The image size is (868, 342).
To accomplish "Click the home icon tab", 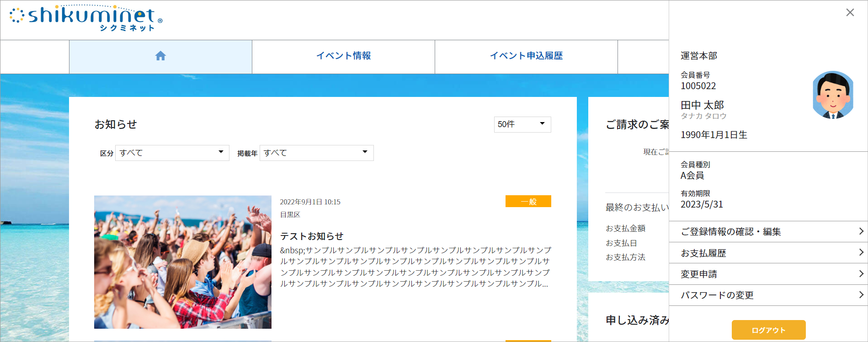I will [x=160, y=56].
